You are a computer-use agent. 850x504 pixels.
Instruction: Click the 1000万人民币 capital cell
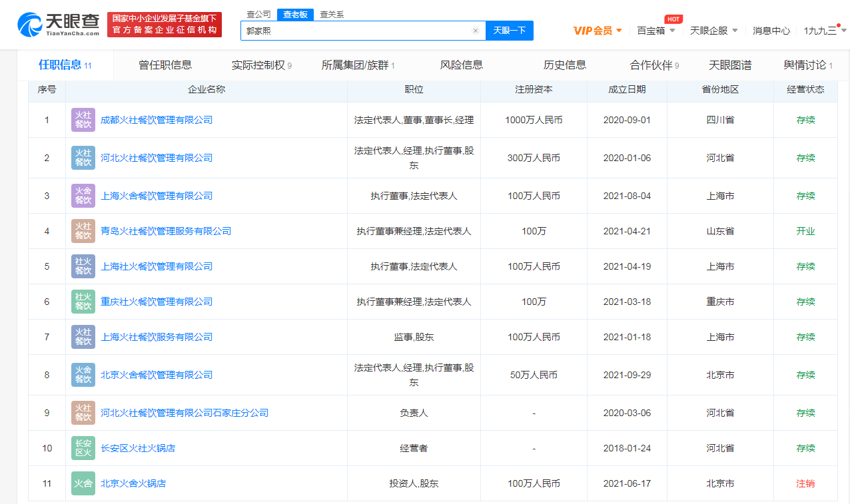click(x=534, y=120)
